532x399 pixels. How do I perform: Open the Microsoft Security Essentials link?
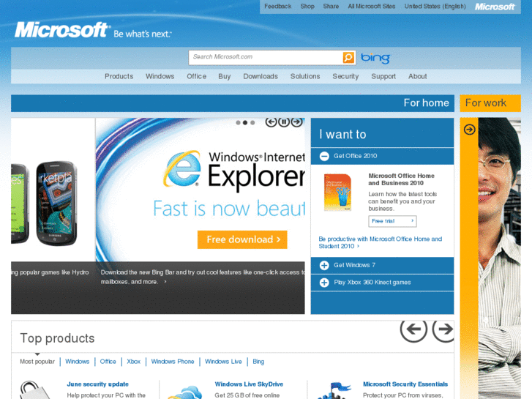(405, 384)
